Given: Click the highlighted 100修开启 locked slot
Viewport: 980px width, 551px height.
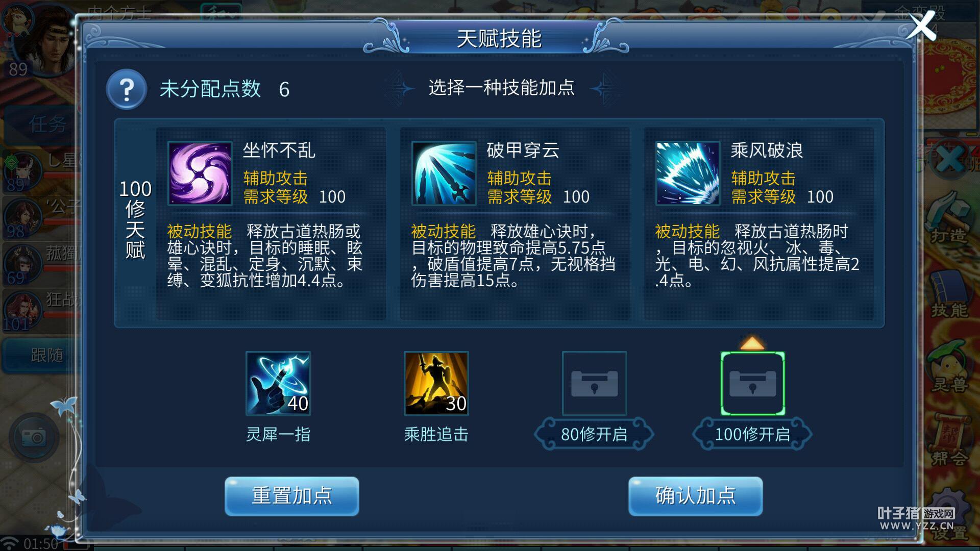Looking at the screenshot, I should [753, 384].
